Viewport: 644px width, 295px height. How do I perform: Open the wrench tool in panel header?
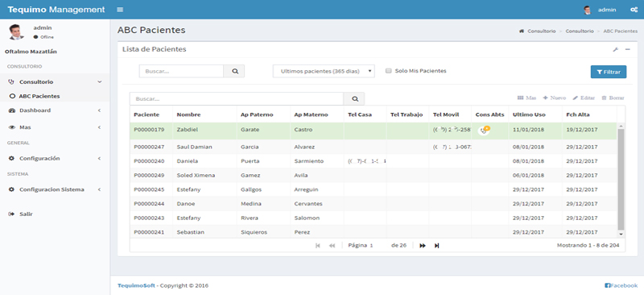pyautogui.click(x=615, y=50)
